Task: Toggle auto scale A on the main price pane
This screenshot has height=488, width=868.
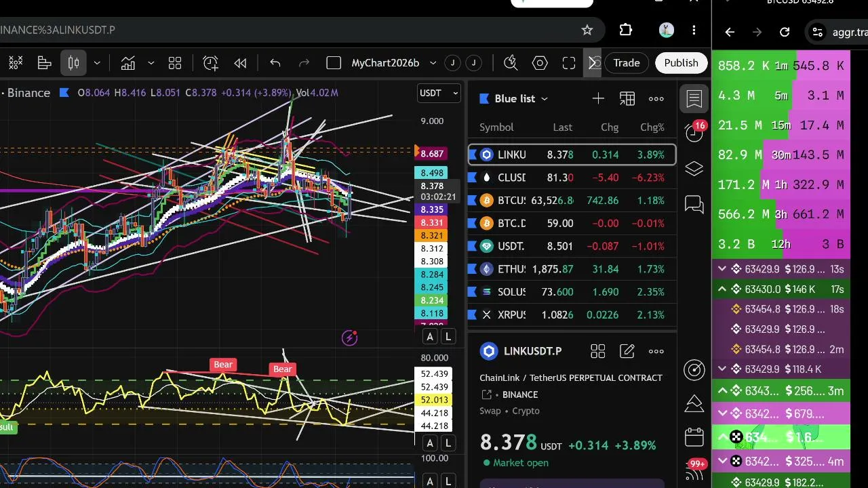Action: pos(430,337)
